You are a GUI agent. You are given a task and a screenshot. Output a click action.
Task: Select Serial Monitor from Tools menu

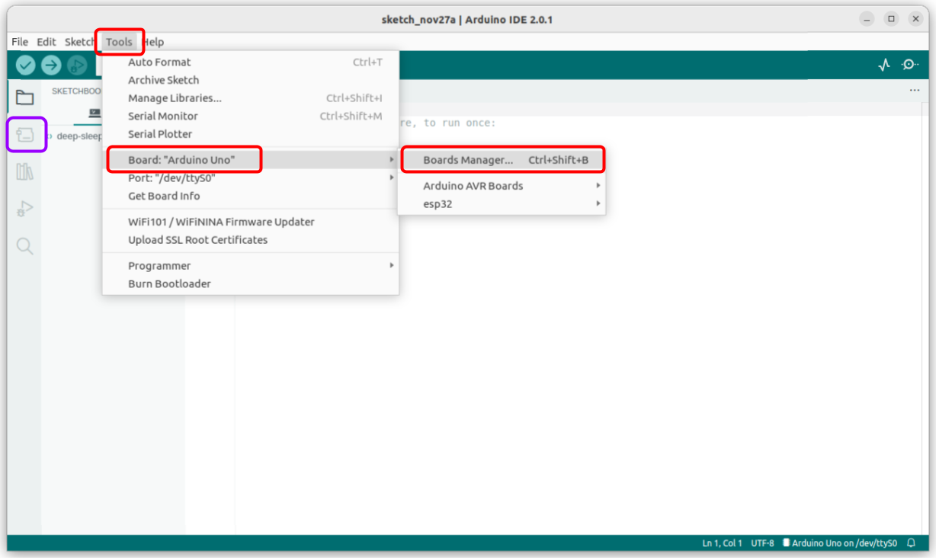tap(161, 116)
